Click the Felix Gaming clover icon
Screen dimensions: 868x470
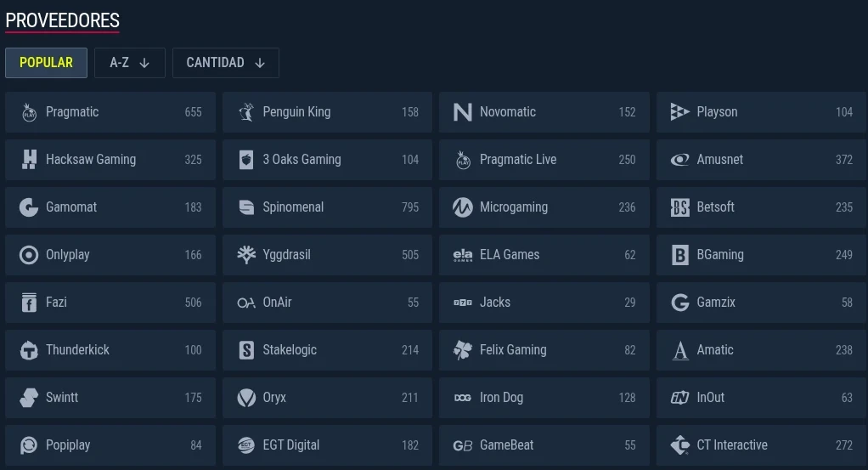point(463,350)
